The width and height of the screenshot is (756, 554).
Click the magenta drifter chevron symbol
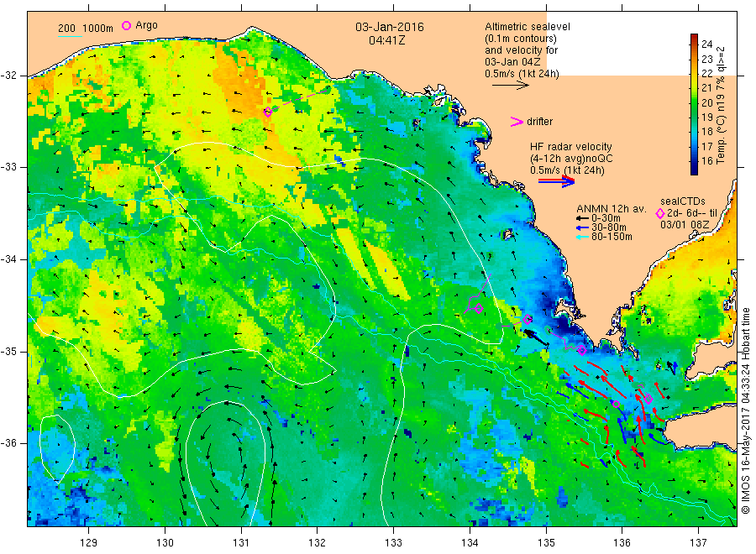click(517, 122)
